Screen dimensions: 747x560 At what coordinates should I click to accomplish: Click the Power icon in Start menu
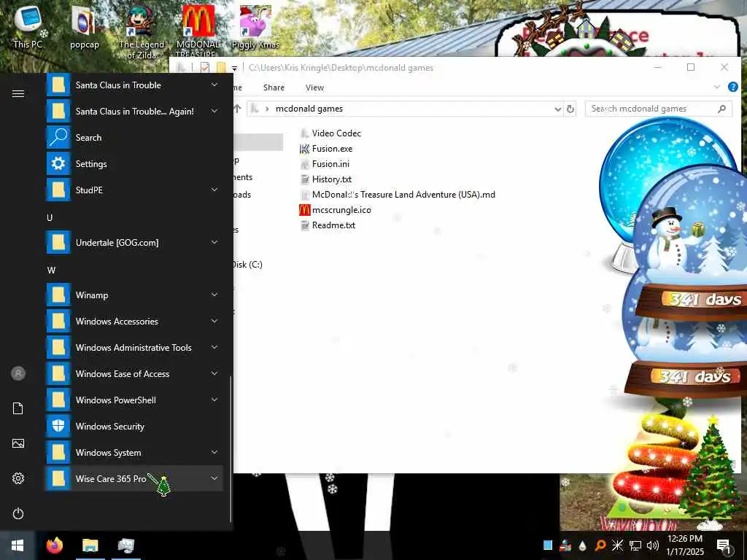(18, 513)
